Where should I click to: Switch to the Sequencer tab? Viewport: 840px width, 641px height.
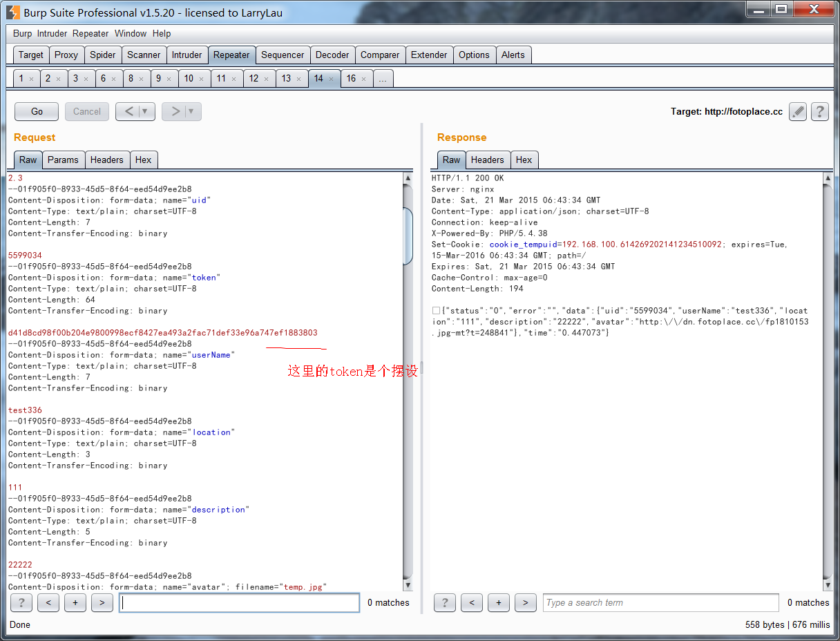(283, 55)
